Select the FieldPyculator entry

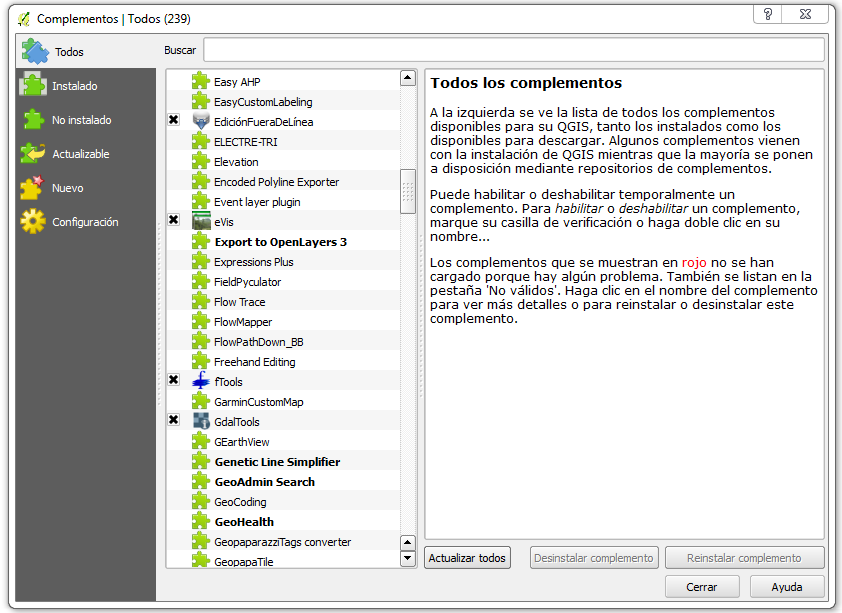pos(248,282)
